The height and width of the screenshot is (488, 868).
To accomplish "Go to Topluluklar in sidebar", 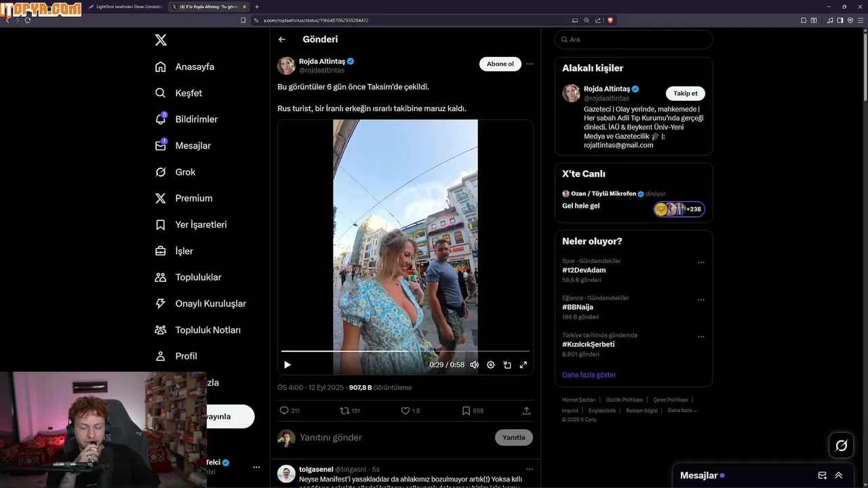I will point(188,277).
